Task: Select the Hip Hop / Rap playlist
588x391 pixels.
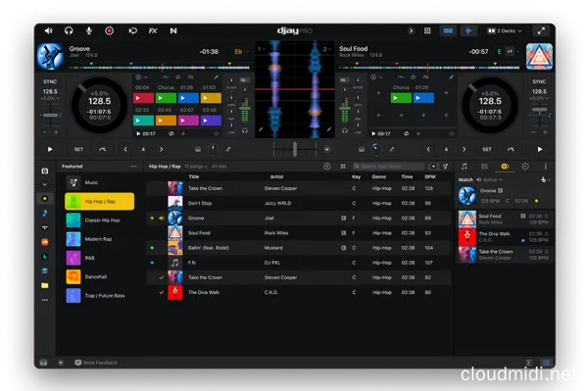Action: (x=99, y=201)
